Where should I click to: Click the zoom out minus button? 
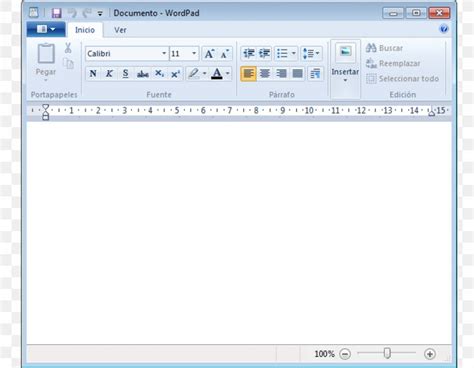pyautogui.click(x=345, y=354)
